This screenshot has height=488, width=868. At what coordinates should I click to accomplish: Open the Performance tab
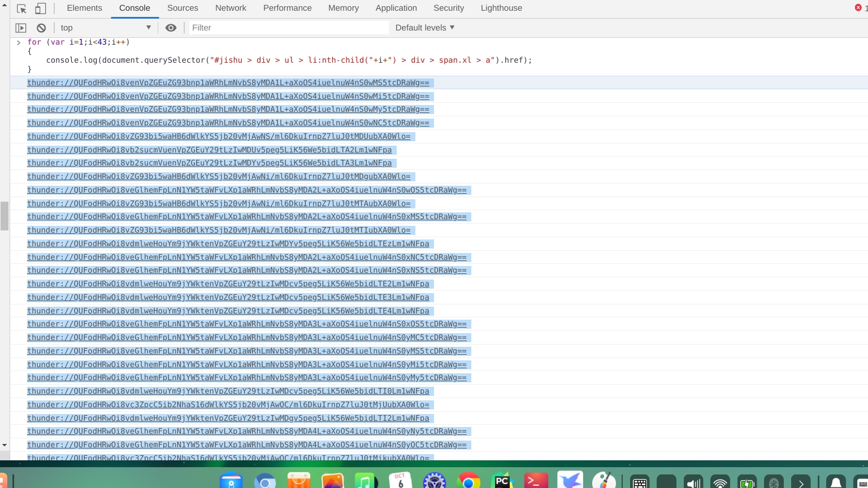tap(287, 8)
